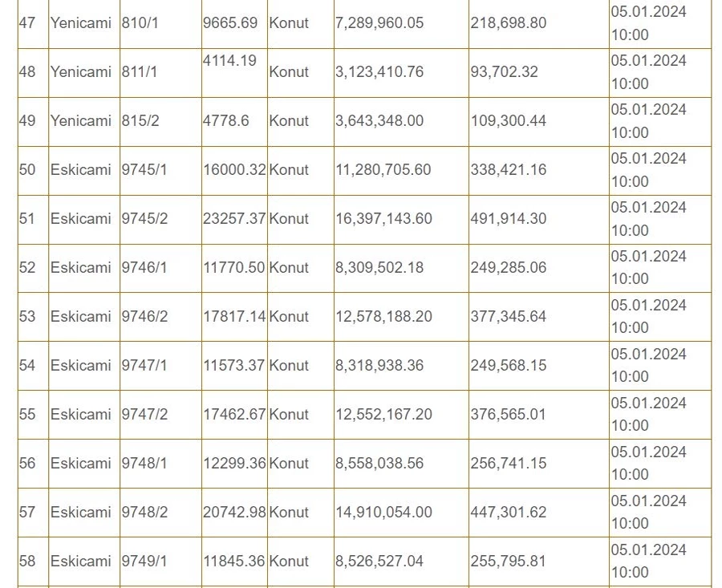This screenshot has width=722, height=588.
Task: Select price 3,123,410.76 in row 48
Action: (379, 72)
